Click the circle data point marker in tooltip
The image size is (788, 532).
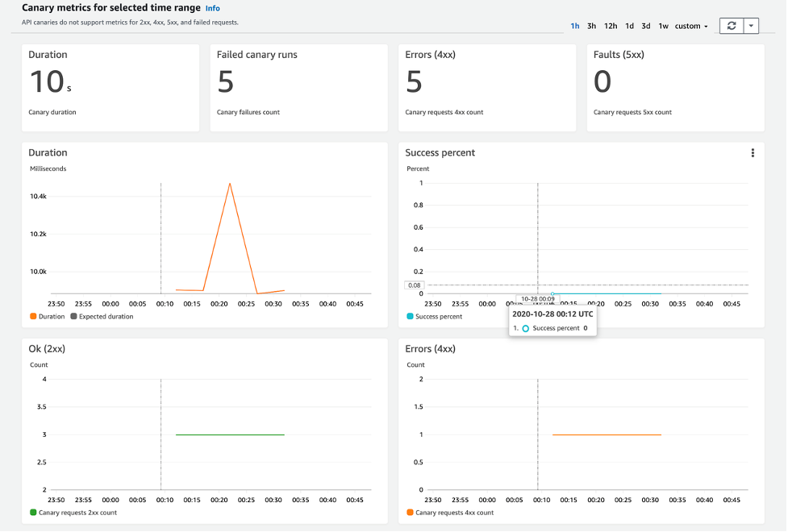point(527,328)
